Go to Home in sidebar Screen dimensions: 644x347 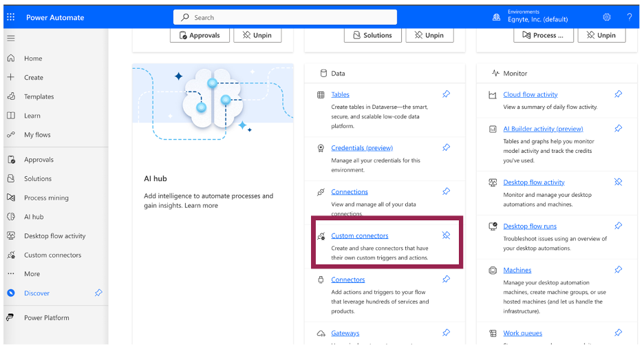click(33, 59)
